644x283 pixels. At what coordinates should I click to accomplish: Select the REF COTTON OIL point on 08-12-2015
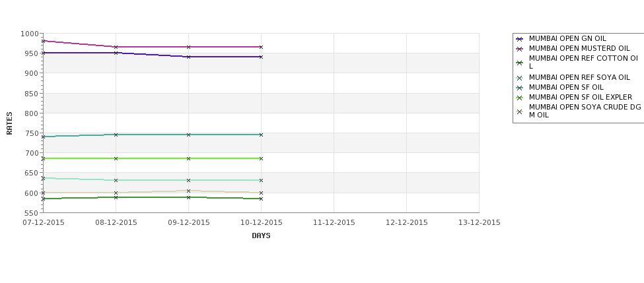116,197
